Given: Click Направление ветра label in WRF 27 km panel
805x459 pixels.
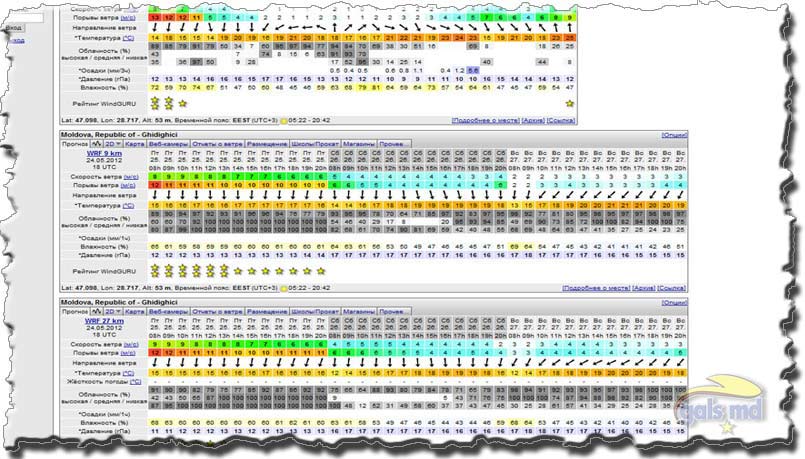Looking at the screenshot, I should pyautogui.click(x=104, y=363).
